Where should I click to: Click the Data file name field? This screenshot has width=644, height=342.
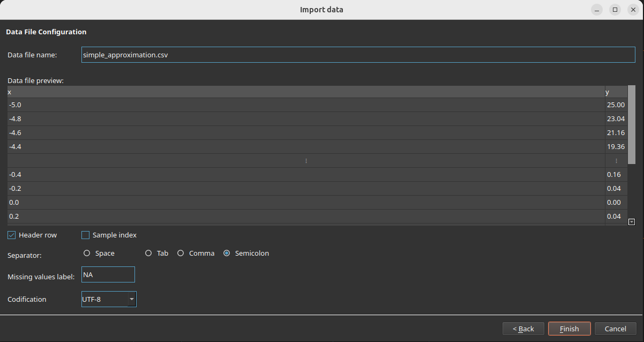pyautogui.click(x=358, y=55)
